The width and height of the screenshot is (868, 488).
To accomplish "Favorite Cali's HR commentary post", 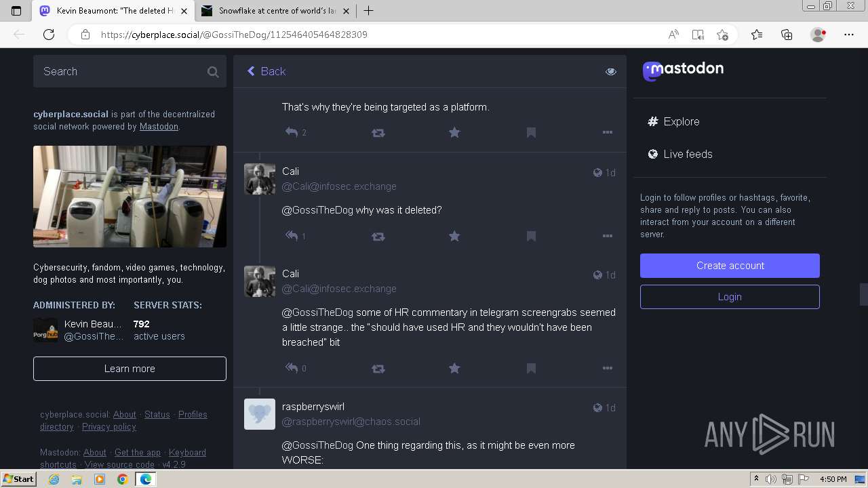I will [x=454, y=368].
